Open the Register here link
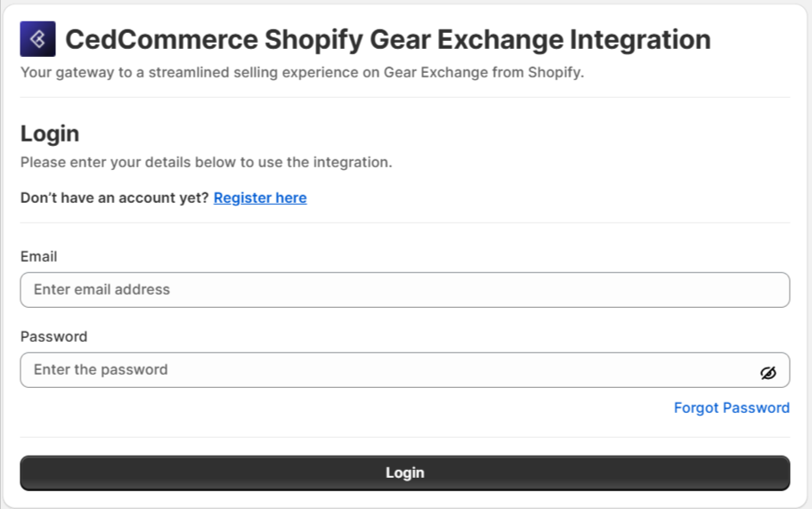 pyautogui.click(x=260, y=198)
